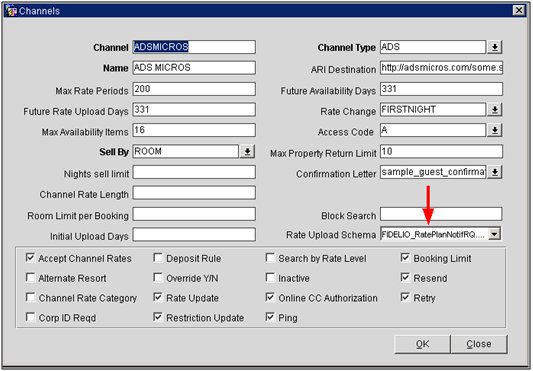
Task: Enable the Channel Rate Category checkbox
Action: (x=30, y=297)
